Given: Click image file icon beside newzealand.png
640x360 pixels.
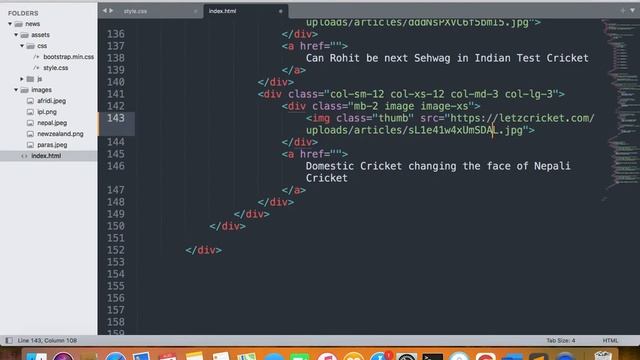Looking at the screenshot, I should 30,134.
